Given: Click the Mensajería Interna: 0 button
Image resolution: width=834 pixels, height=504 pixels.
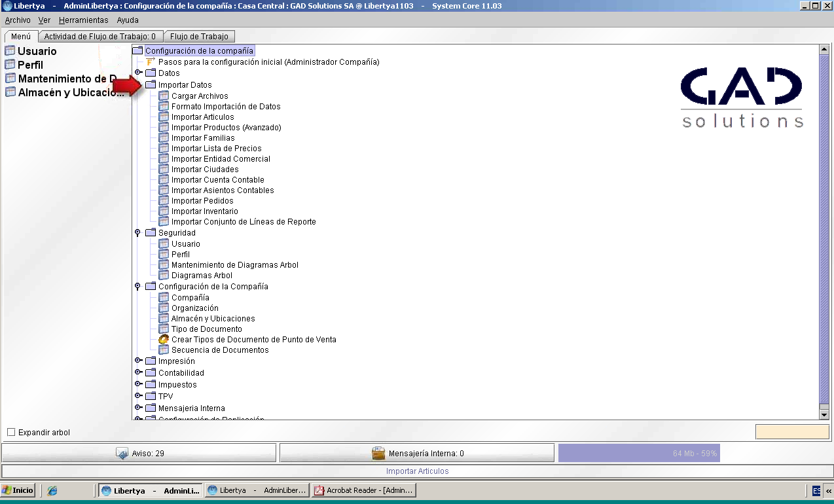Looking at the screenshot, I should 417,453.
